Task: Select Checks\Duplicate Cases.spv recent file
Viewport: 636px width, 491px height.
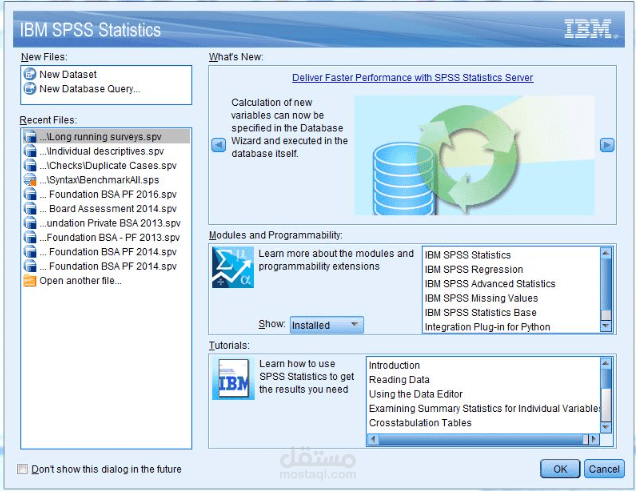Action: [106, 165]
